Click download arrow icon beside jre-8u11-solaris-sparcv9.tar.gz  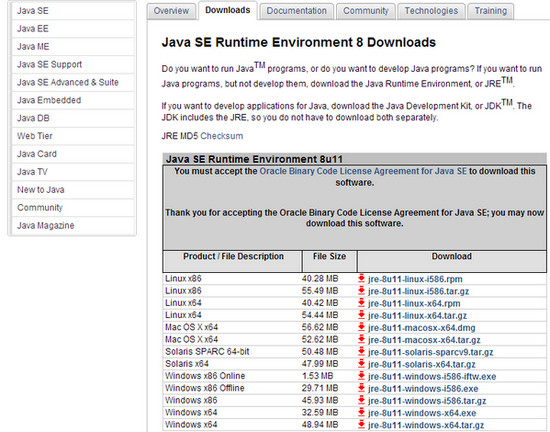tap(361, 352)
